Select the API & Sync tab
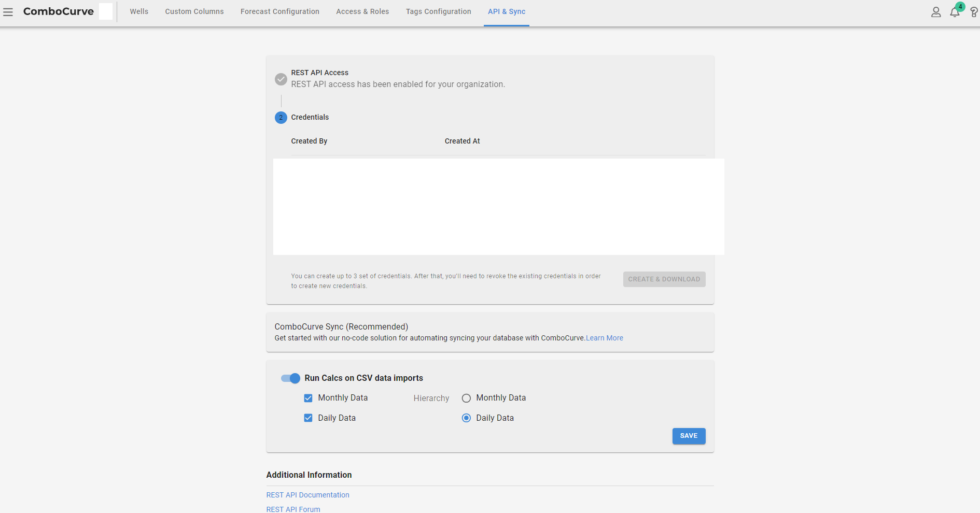980x513 pixels. (507, 11)
